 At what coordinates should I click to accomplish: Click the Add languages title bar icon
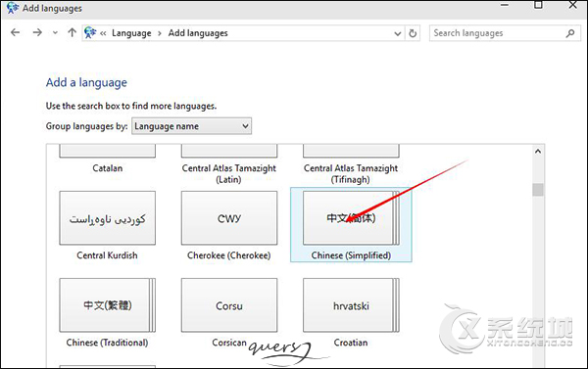(x=13, y=8)
